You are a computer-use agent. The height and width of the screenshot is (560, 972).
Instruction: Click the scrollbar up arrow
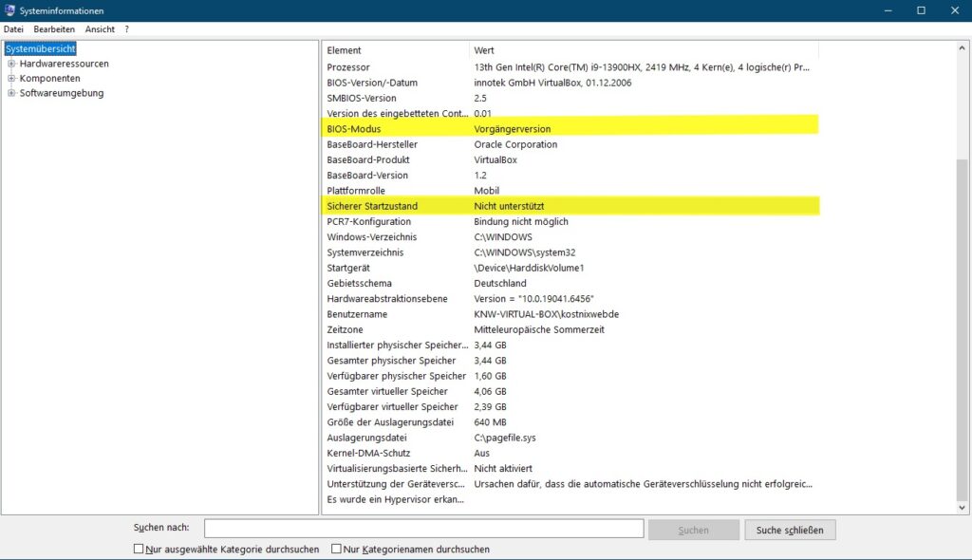963,48
